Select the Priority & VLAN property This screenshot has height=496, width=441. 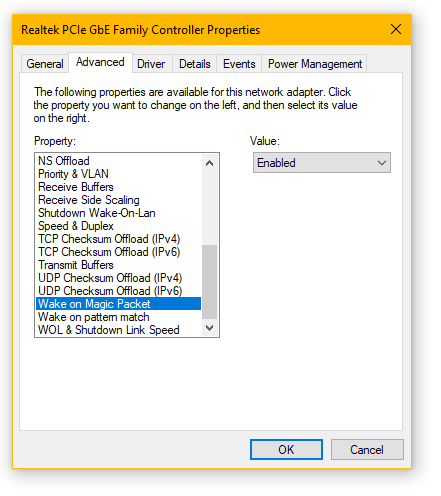[x=119, y=174]
